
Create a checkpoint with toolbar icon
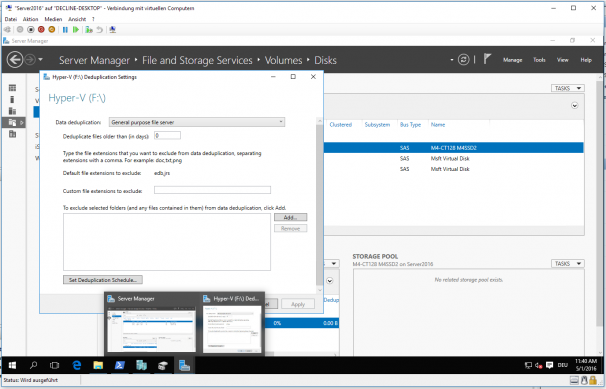coord(89,29)
